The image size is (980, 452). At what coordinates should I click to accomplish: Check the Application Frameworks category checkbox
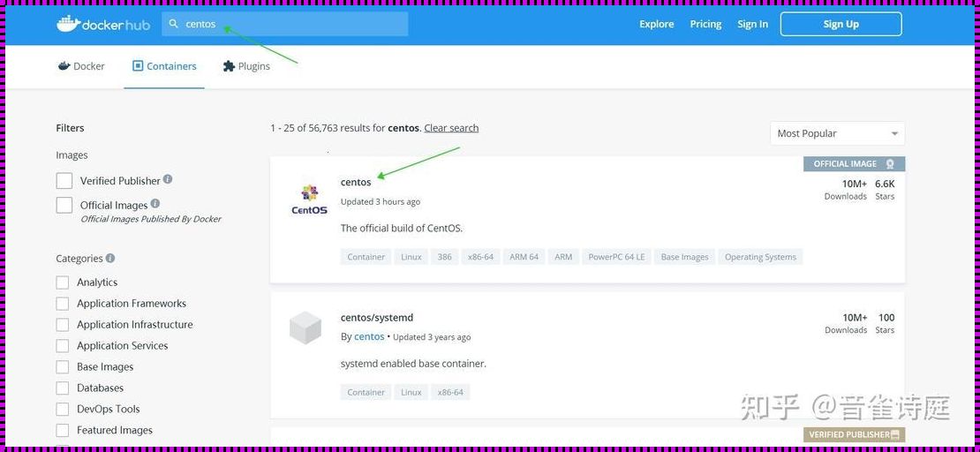[63, 304]
